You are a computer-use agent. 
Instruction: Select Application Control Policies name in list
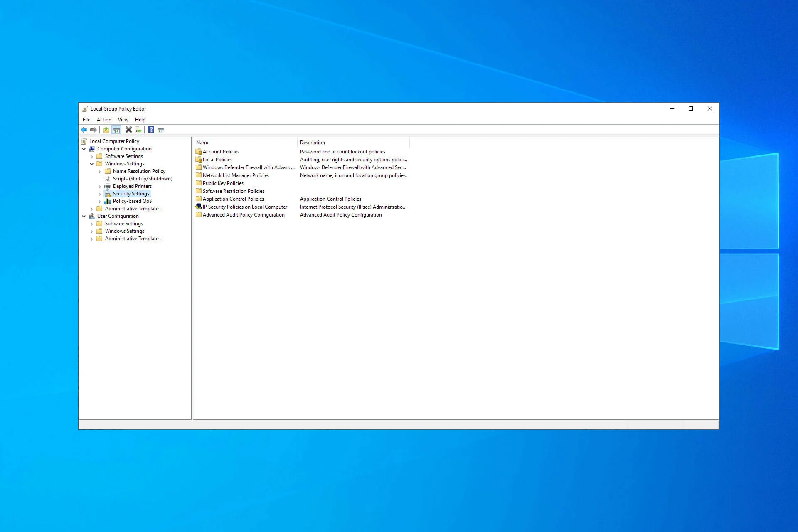click(233, 199)
